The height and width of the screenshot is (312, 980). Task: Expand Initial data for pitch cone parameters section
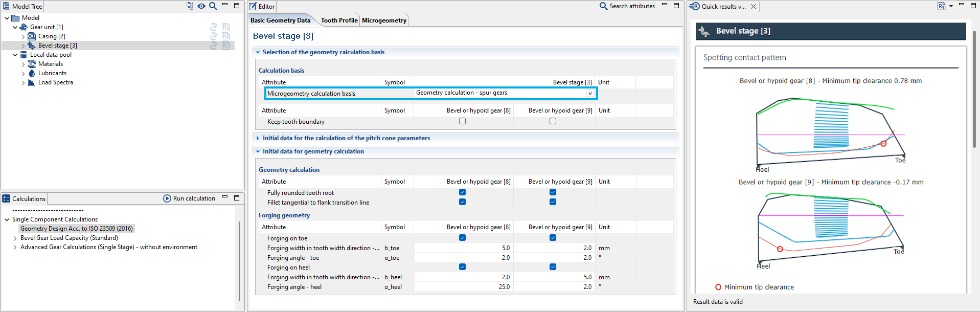point(258,138)
